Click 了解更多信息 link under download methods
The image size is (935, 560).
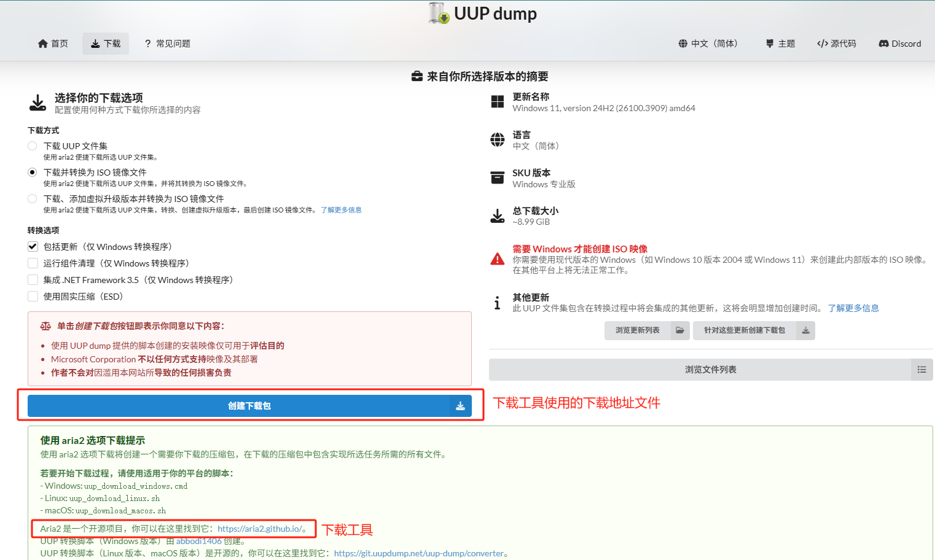pyautogui.click(x=341, y=210)
